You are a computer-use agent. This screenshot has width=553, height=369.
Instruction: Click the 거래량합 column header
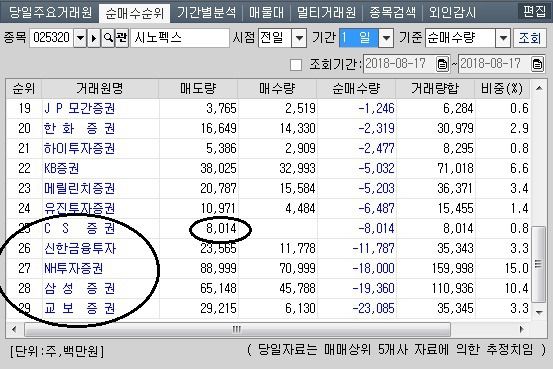[435, 89]
